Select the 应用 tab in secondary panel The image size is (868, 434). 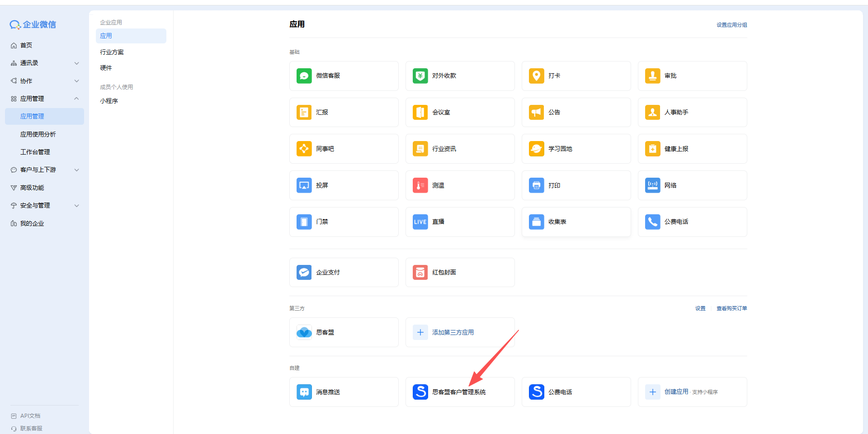[131, 36]
